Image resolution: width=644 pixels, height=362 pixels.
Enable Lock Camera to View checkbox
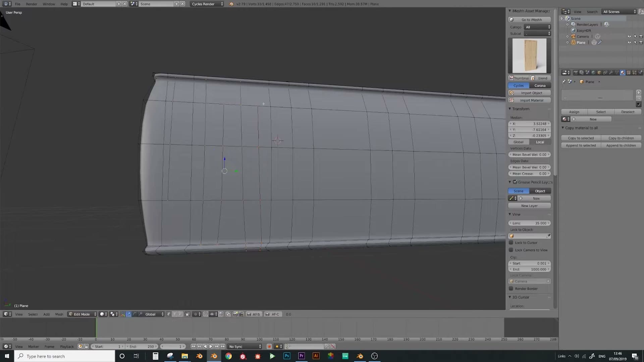511,250
